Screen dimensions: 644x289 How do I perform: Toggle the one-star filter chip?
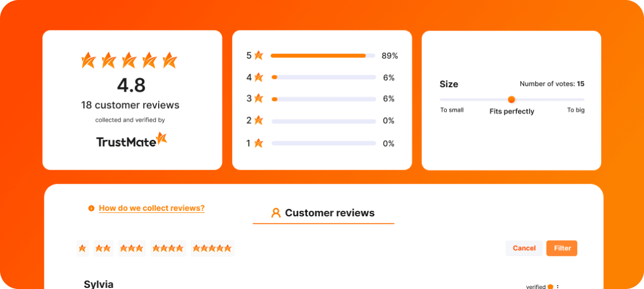coord(83,249)
